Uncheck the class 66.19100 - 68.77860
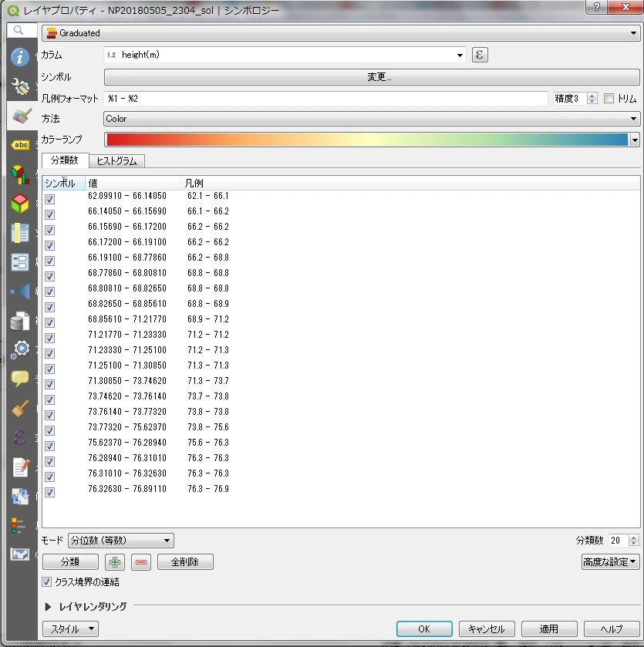Screen dimensions: 644x647 49,261
